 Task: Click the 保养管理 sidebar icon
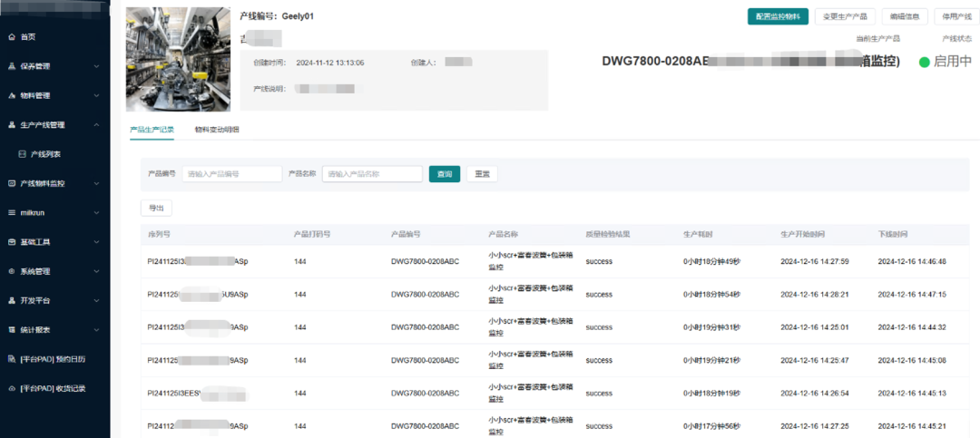[x=12, y=66]
